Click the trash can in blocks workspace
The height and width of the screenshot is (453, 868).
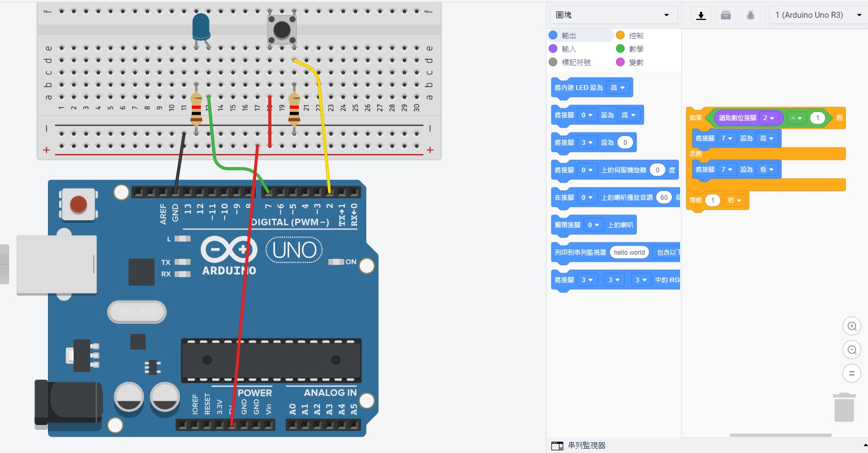click(x=844, y=408)
